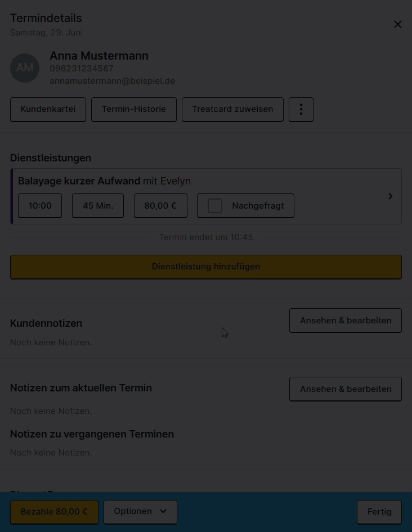412x532 pixels.
Task: Close the Termindetails panel with X
Action: tap(398, 24)
